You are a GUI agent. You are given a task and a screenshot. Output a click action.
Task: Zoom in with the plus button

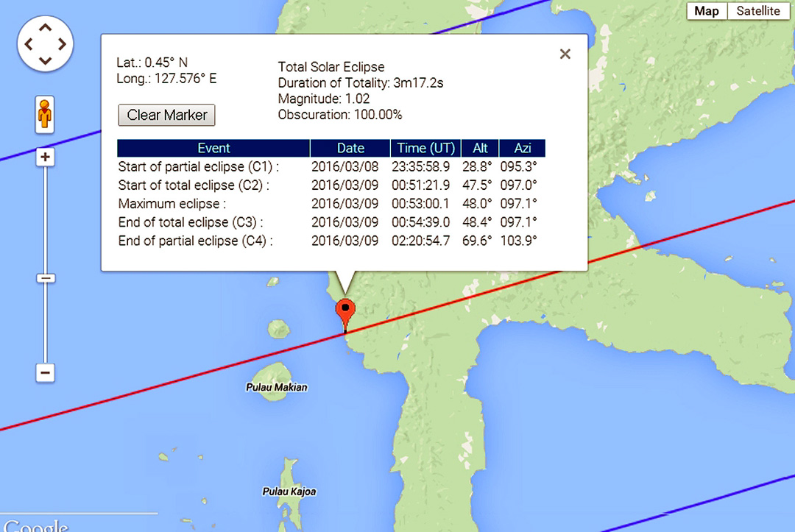point(45,157)
